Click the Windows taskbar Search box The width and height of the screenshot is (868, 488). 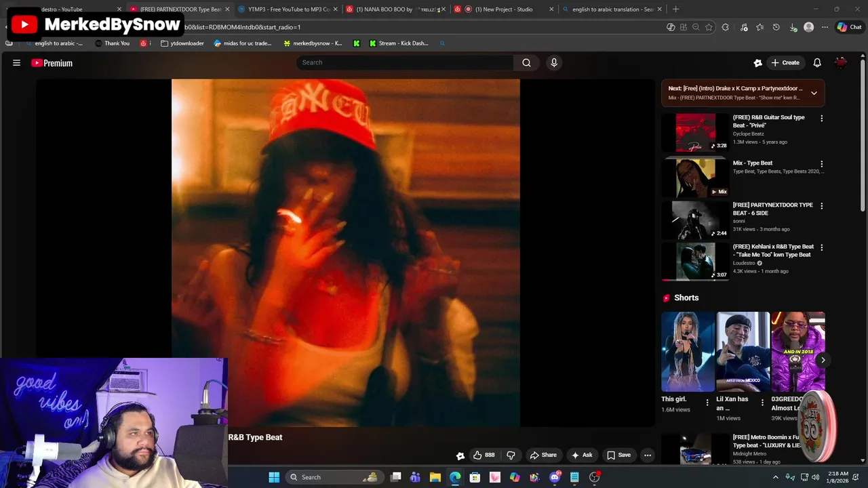point(334,477)
